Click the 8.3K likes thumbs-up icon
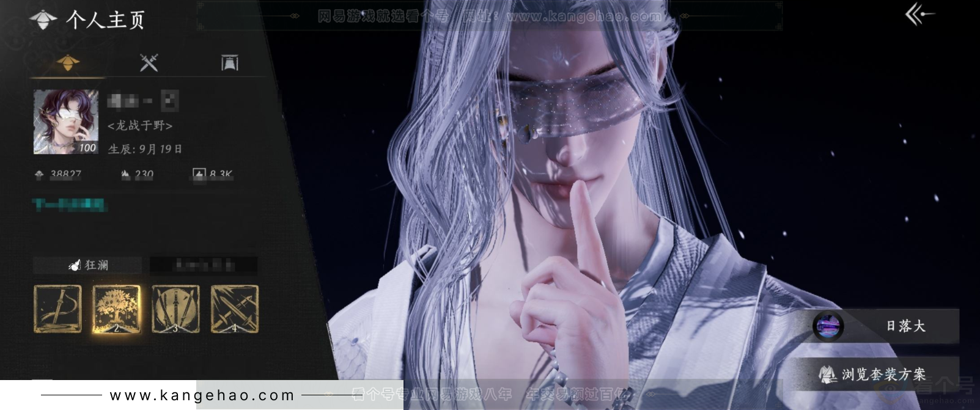The height and width of the screenshot is (410, 980). [x=199, y=175]
